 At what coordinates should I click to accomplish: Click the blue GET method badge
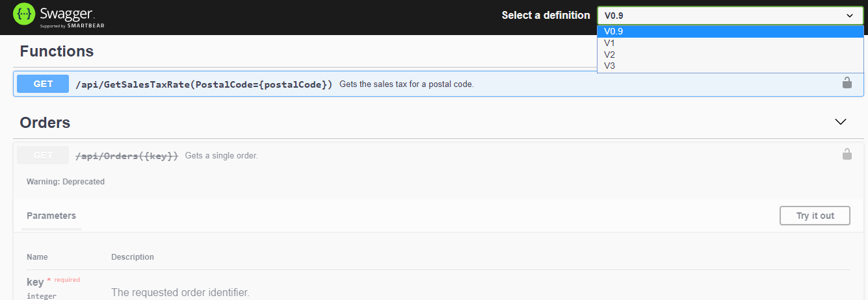pos(43,84)
